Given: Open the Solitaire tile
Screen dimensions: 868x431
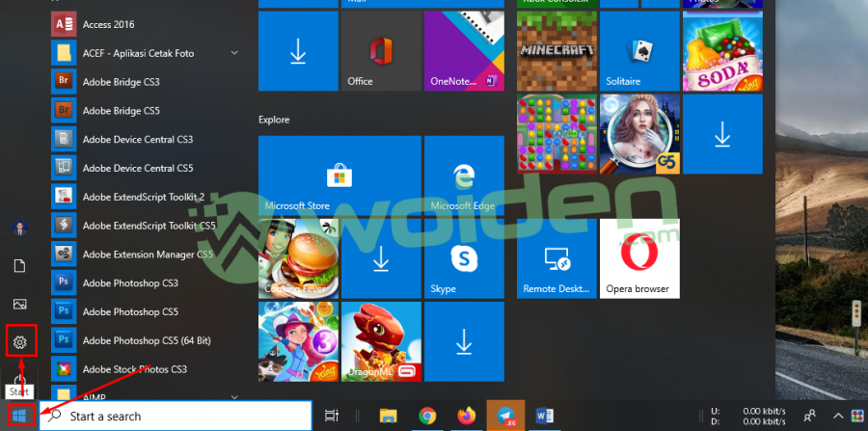Looking at the screenshot, I should [x=640, y=51].
